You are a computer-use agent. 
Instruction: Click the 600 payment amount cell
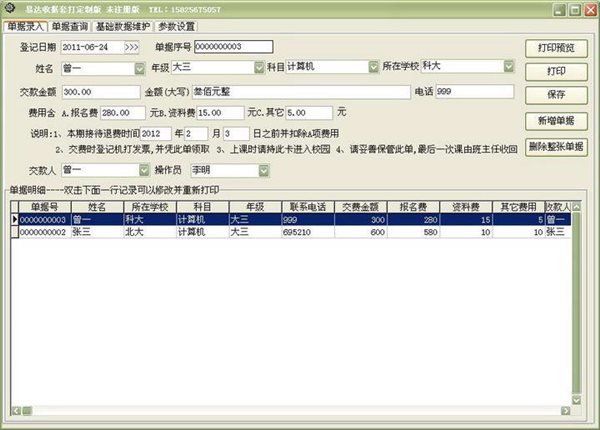[360, 232]
